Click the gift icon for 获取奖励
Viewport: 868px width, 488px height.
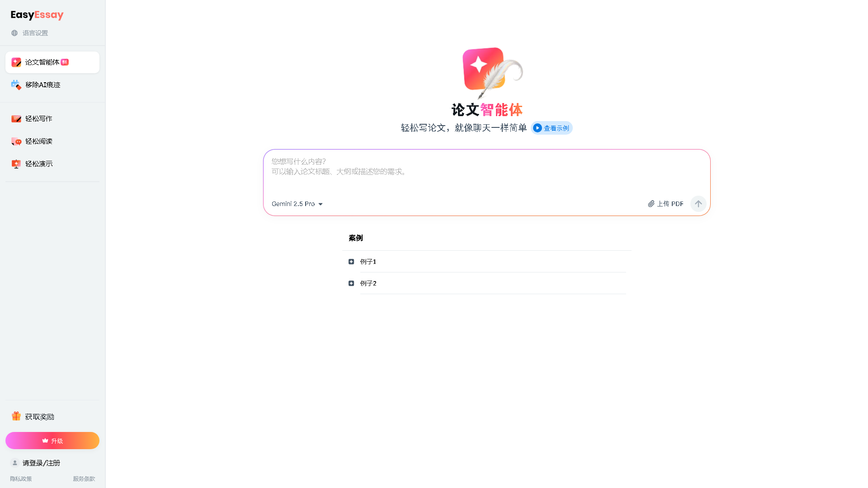(16, 416)
